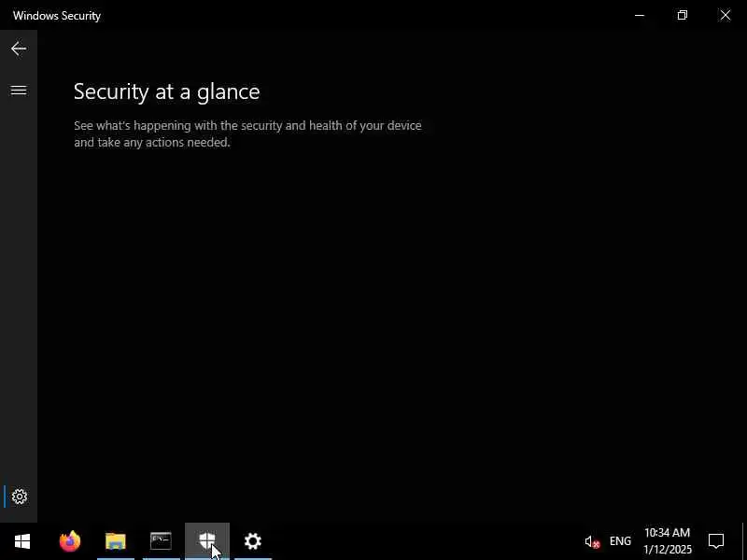Click the Windows Security title text
Image resolution: width=747 pixels, height=560 pixels.
point(57,16)
